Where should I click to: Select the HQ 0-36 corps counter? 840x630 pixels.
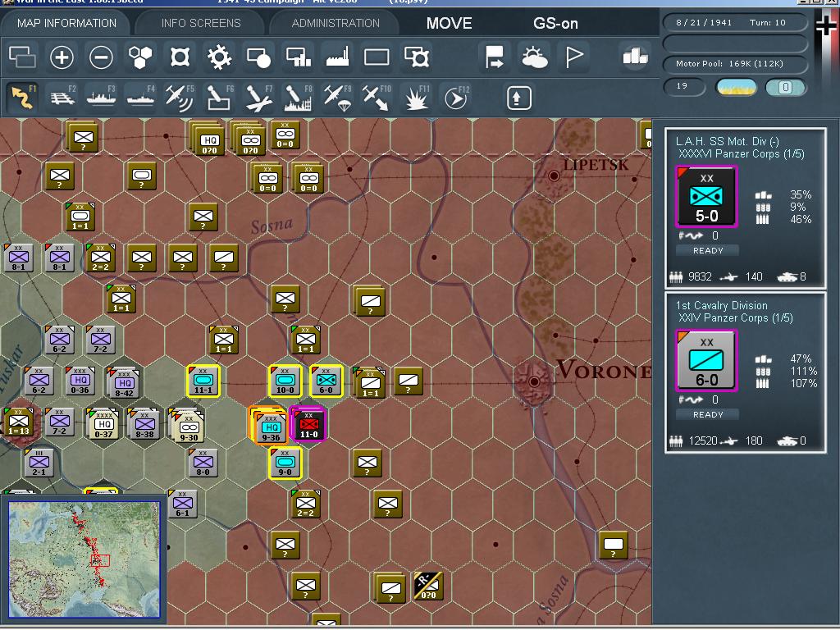[x=80, y=381]
